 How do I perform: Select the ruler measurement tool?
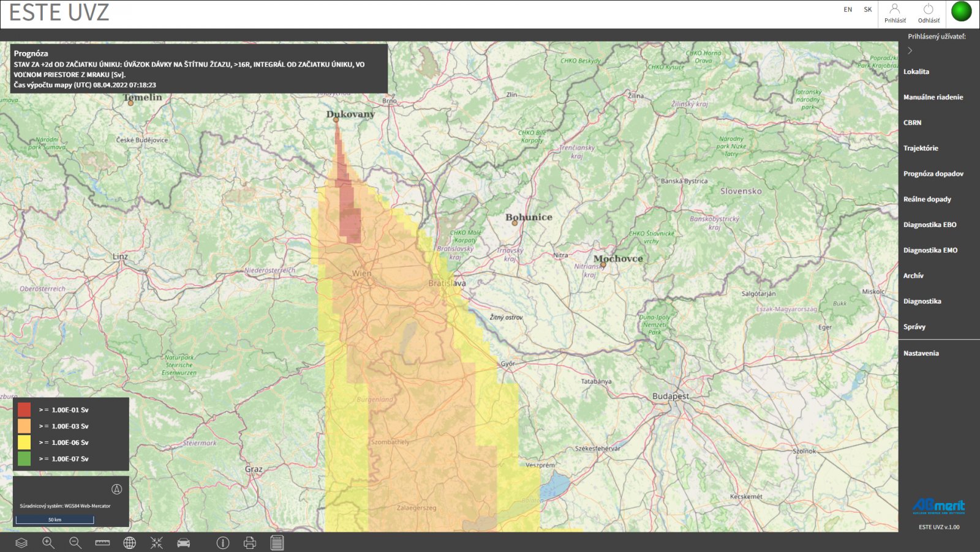[x=102, y=543]
